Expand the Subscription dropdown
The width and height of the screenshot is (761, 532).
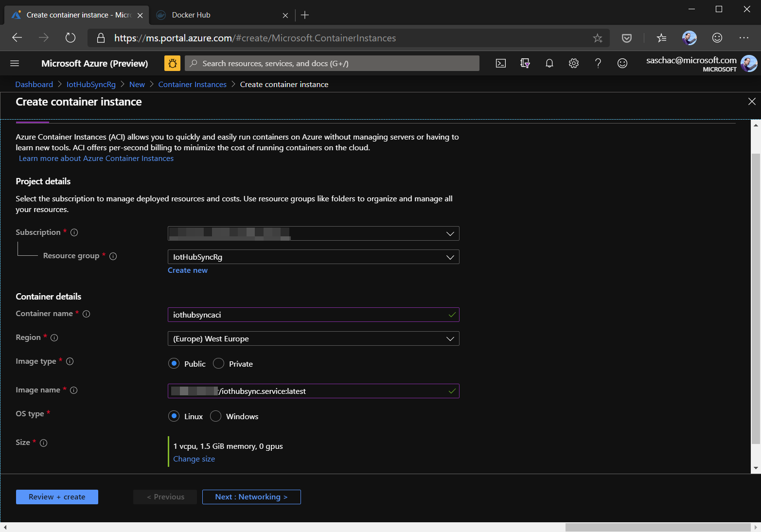(314, 233)
